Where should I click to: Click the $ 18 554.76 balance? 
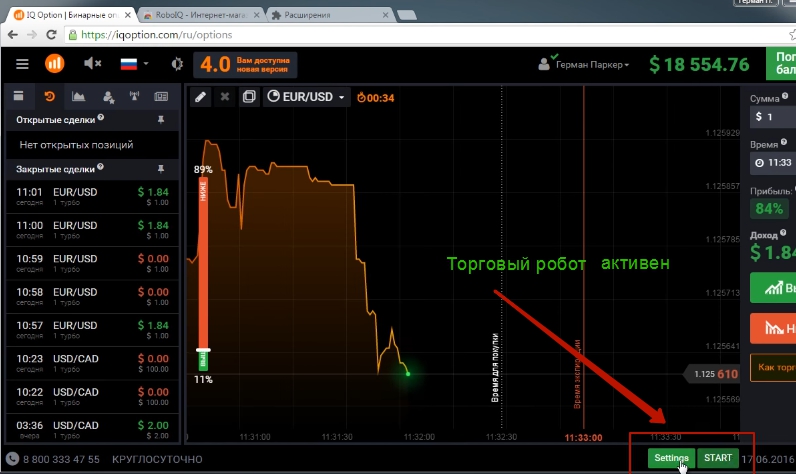(x=699, y=64)
